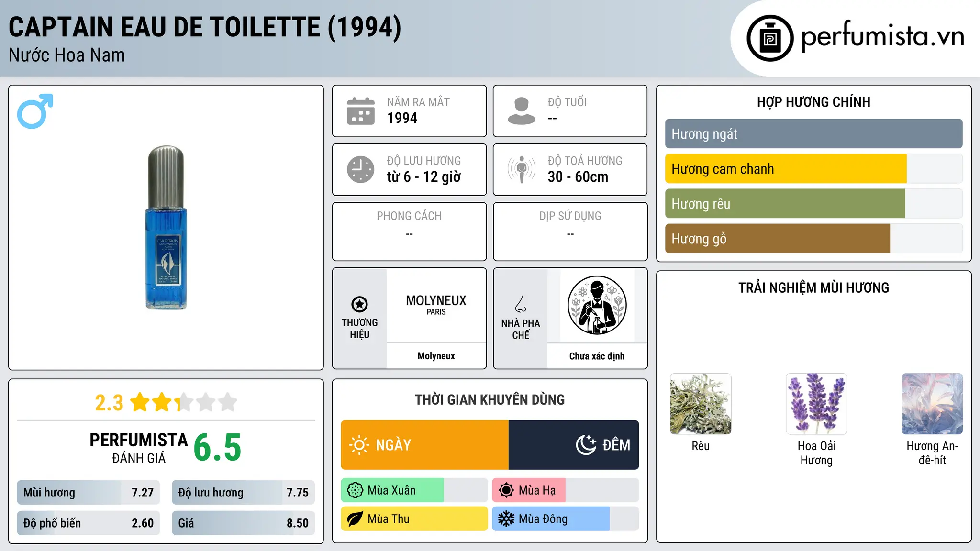Select the Hương cam chanh accord bar

(x=813, y=169)
